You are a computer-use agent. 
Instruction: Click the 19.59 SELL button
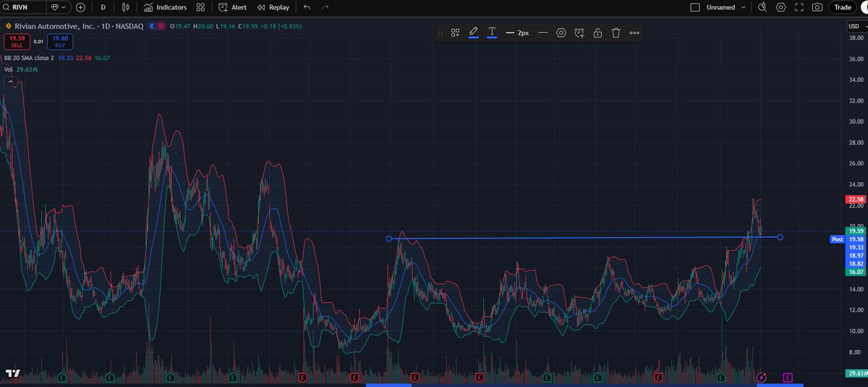point(16,41)
